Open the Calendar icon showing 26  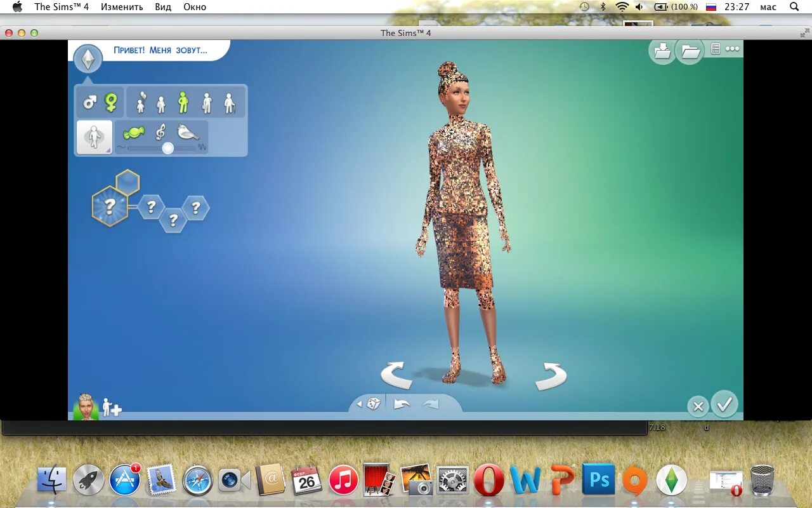coord(307,481)
